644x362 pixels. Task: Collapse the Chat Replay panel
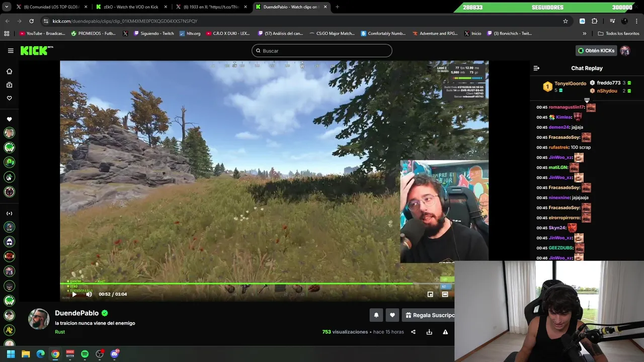[x=536, y=68]
